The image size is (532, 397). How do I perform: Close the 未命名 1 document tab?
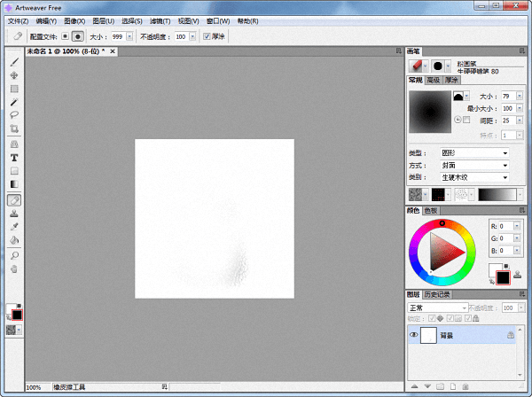[x=112, y=51]
